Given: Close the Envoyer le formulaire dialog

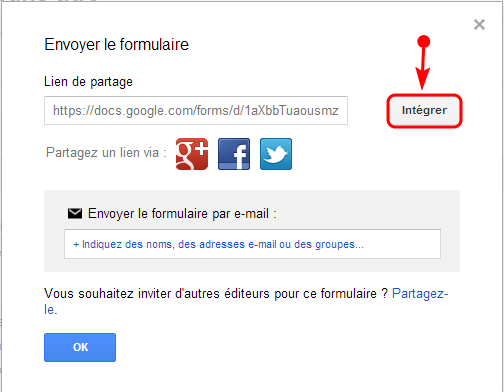Looking at the screenshot, I should coord(479,24).
